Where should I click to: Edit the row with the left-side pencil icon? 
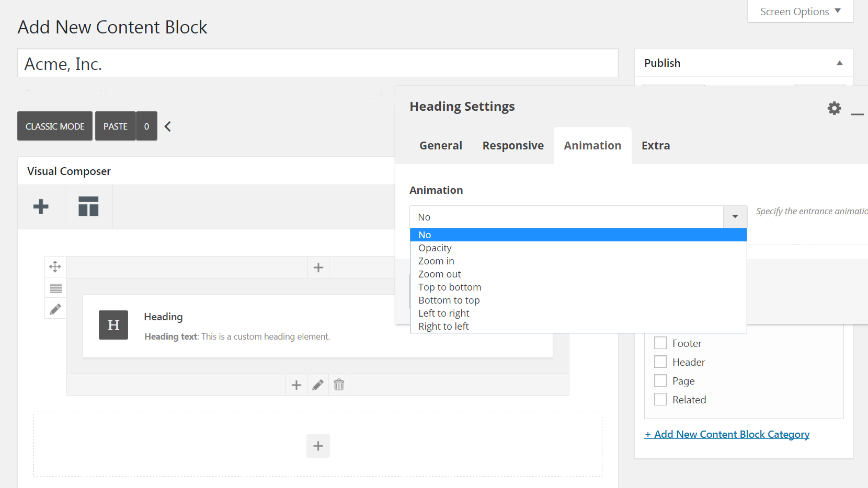click(55, 309)
